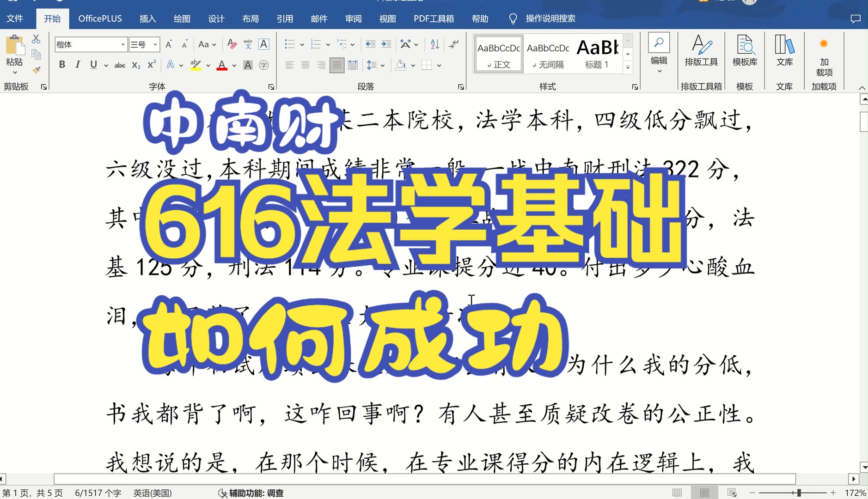Viewport: 868px width, 499px height.
Task: Expand the styles gallery more arrow
Action: [628, 67]
